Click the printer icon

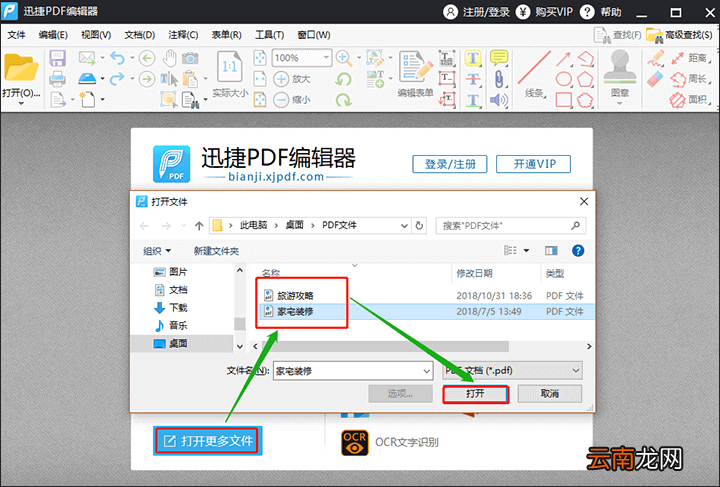click(x=57, y=79)
